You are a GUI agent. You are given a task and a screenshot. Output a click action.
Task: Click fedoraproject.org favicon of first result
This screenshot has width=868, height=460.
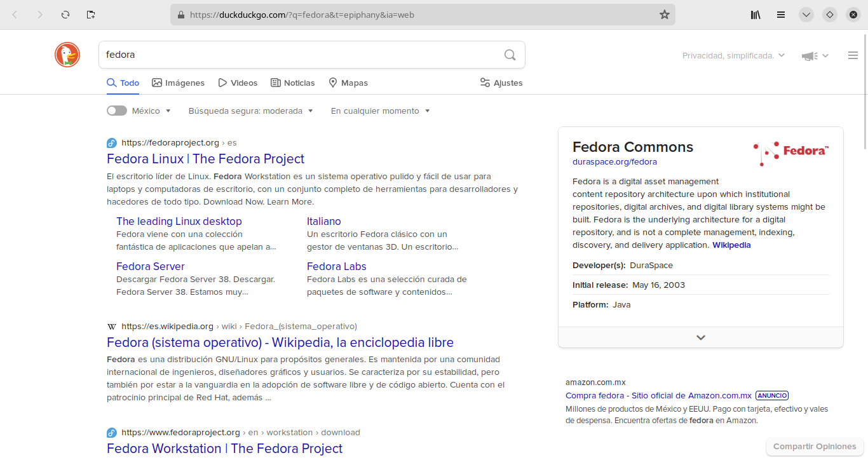pos(112,143)
